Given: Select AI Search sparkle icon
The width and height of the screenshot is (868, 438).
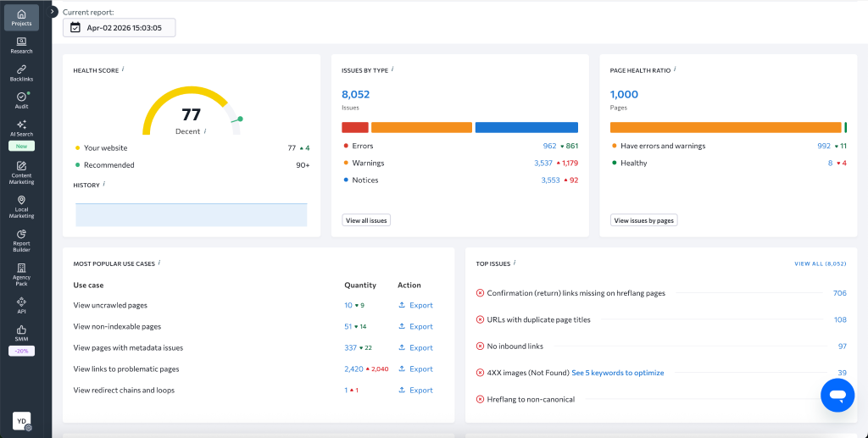Looking at the screenshot, I should (x=21, y=125).
